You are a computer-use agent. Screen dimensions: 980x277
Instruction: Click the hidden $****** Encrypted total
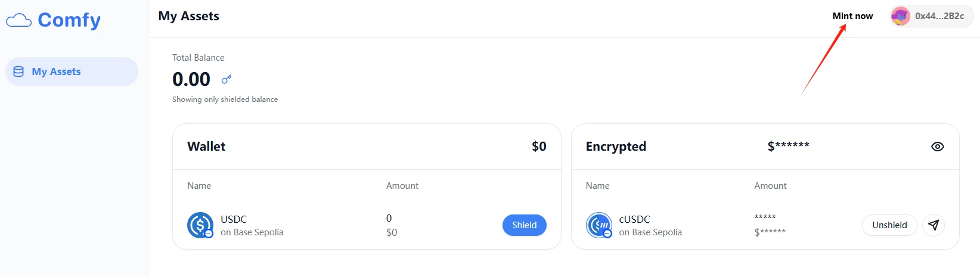pos(788,146)
